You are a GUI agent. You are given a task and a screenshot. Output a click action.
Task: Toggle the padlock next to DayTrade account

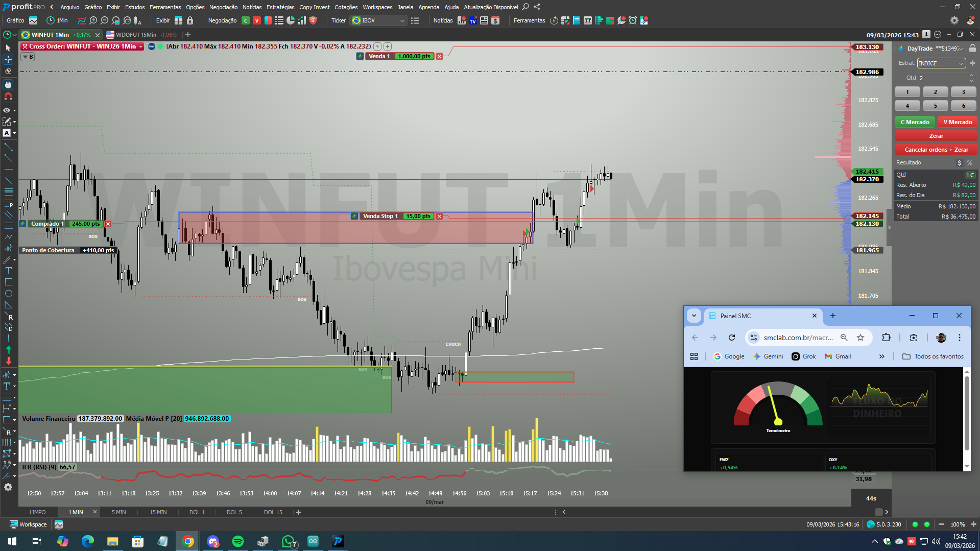tap(972, 49)
